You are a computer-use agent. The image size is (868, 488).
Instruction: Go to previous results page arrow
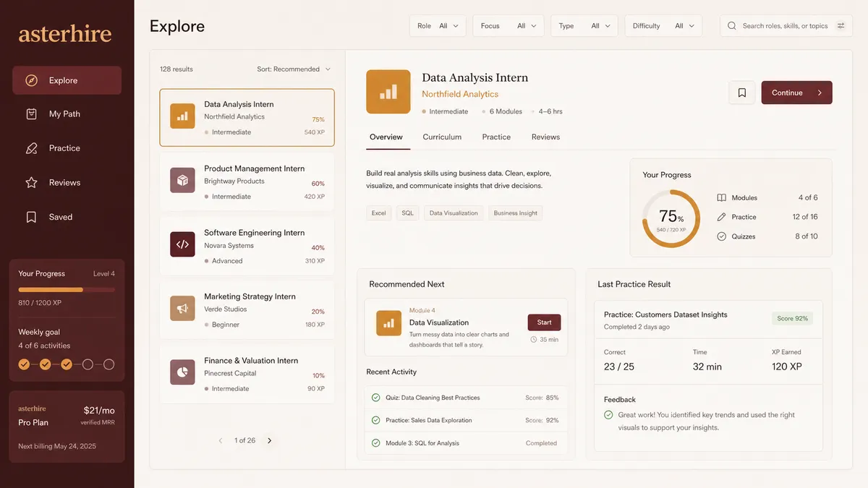pyautogui.click(x=221, y=440)
